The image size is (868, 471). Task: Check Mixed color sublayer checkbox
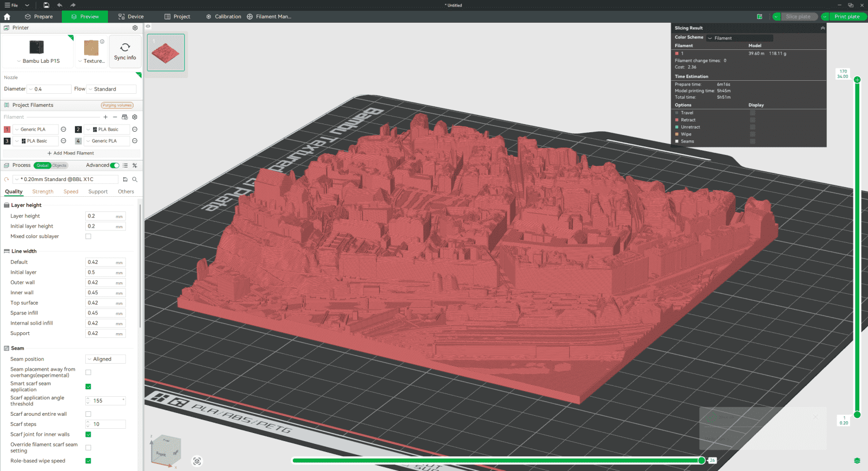88,236
